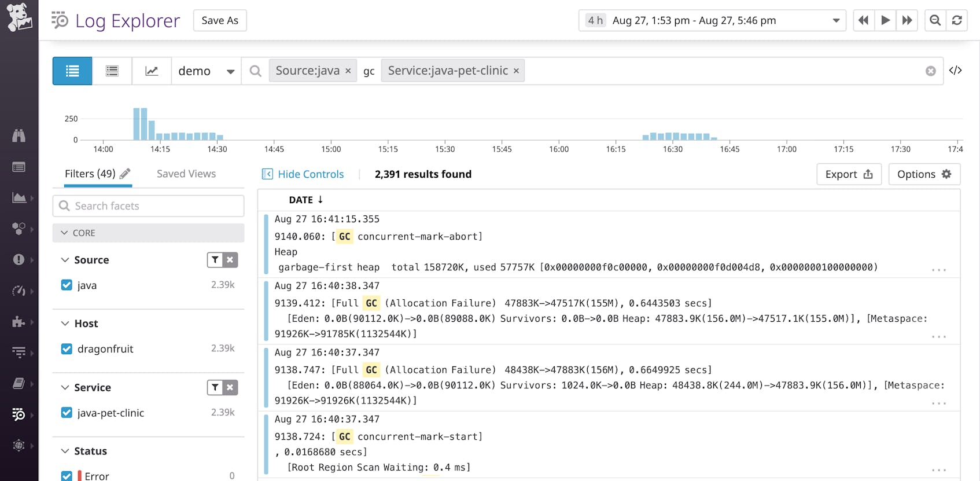The width and height of the screenshot is (980, 481).
Task: Open the Monitors alert sidebar icon
Action: point(19,259)
